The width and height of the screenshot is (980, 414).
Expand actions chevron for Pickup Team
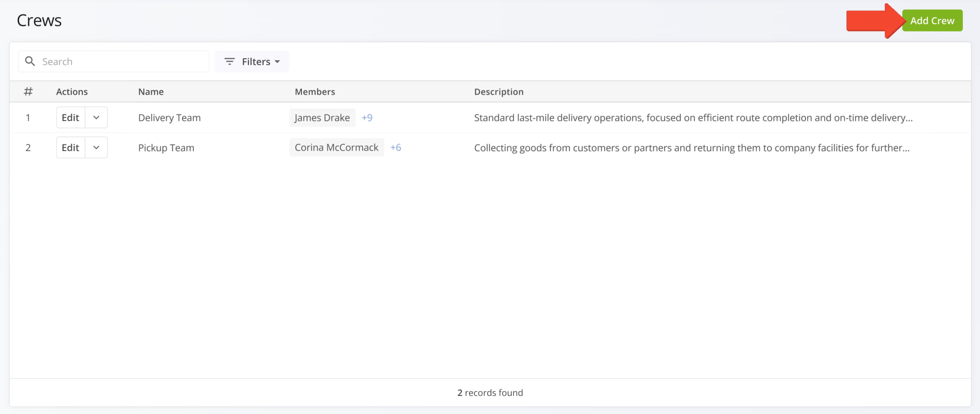coord(96,148)
